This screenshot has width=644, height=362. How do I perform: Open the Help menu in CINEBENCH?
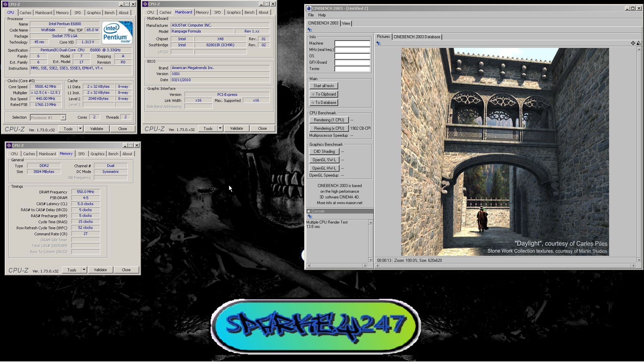[x=322, y=15]
